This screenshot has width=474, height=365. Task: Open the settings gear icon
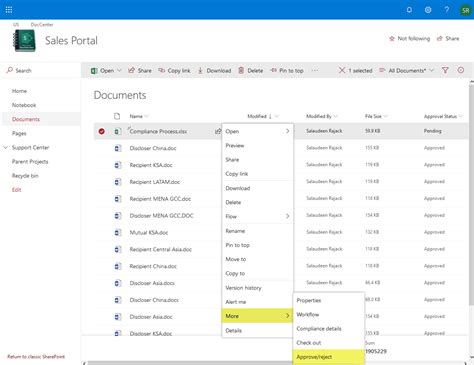click(x=428, y=10)
